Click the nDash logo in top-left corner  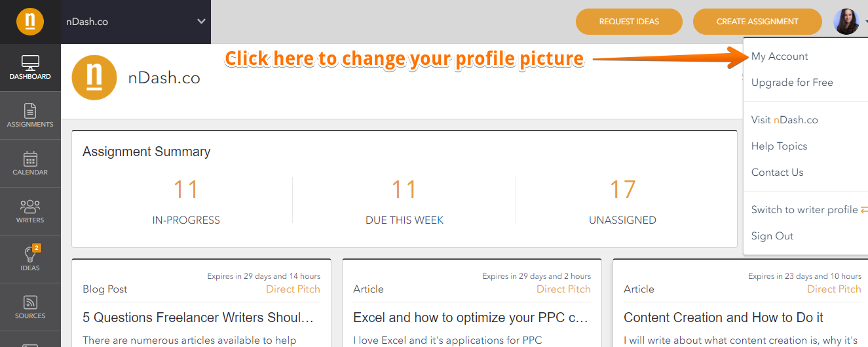[30, 22]
